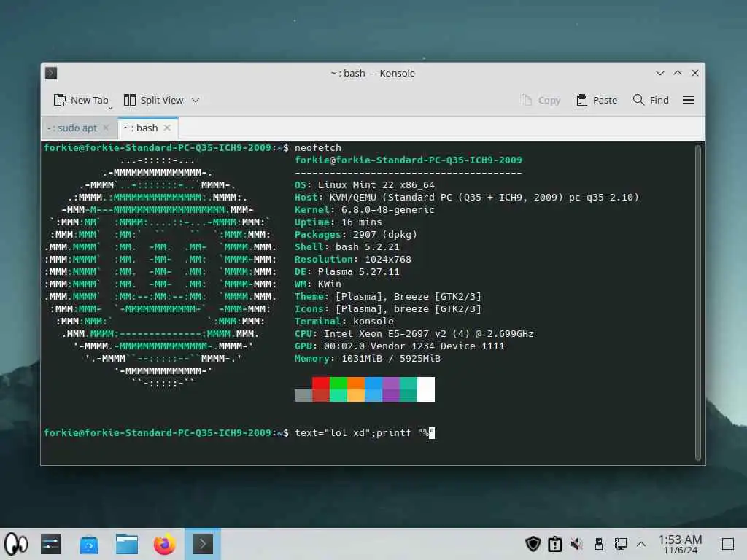Viewport: 747px width, 560px height.
Task: Switch to the 'sudo apt' tab
Action: click(72, 128)
